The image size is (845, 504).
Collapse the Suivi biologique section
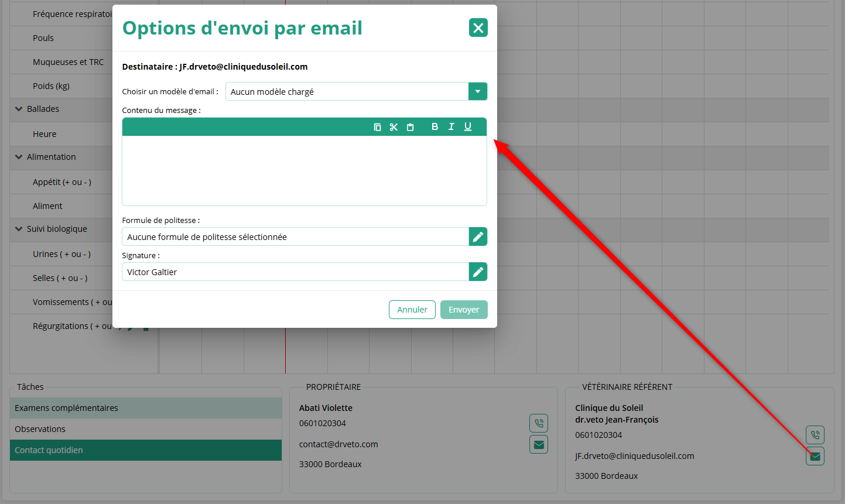[x=19, y=229]
